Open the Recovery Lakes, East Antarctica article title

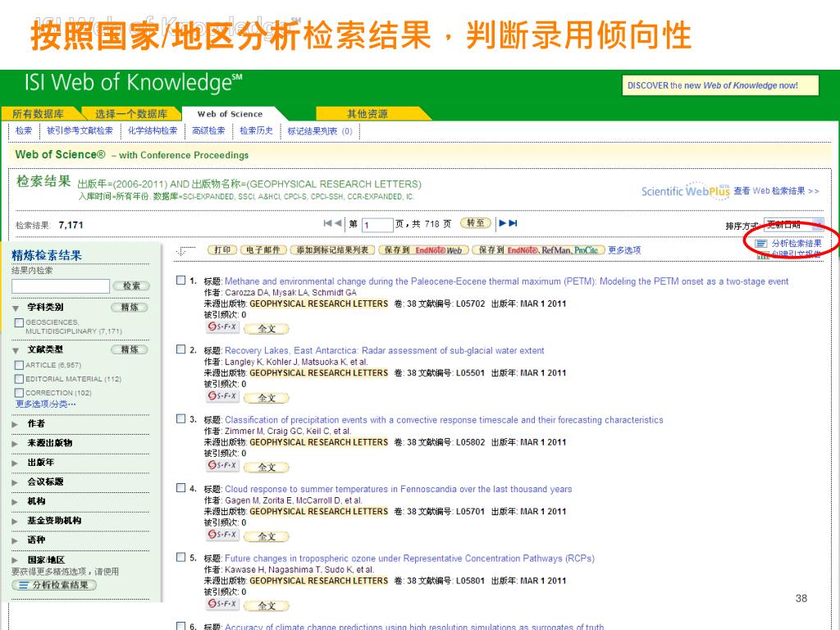tap(384, 350)
